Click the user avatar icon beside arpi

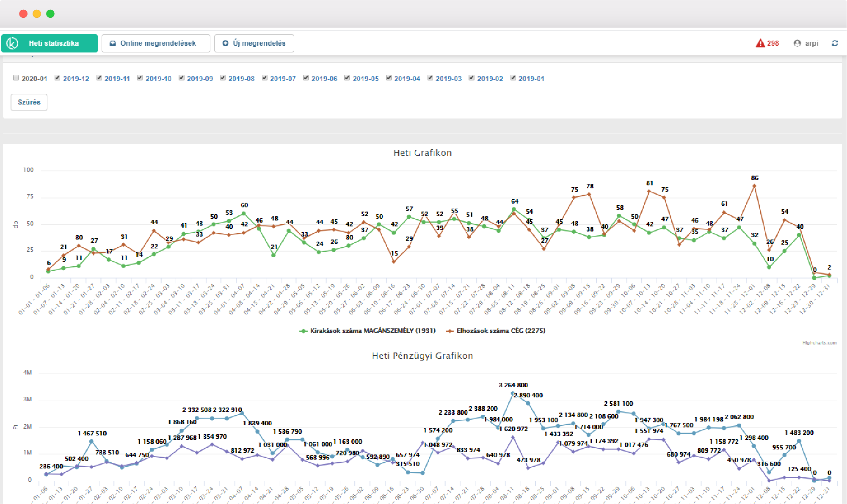[x=797, y=43]
